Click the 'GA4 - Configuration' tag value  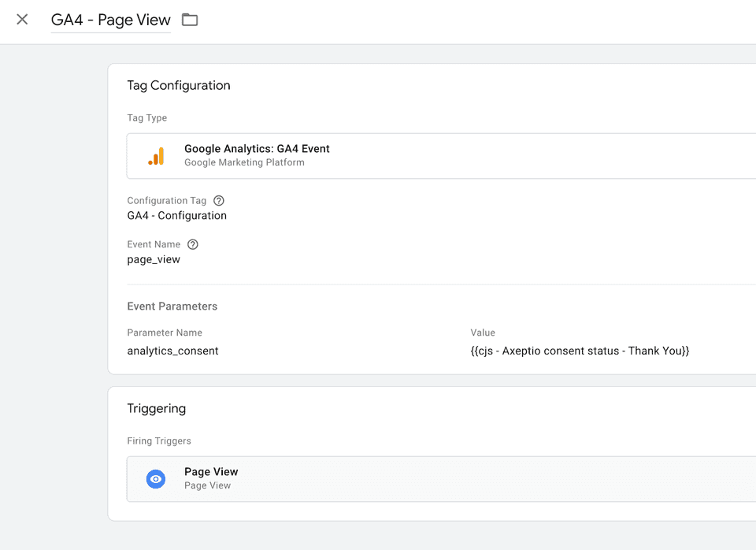(176, 216)
